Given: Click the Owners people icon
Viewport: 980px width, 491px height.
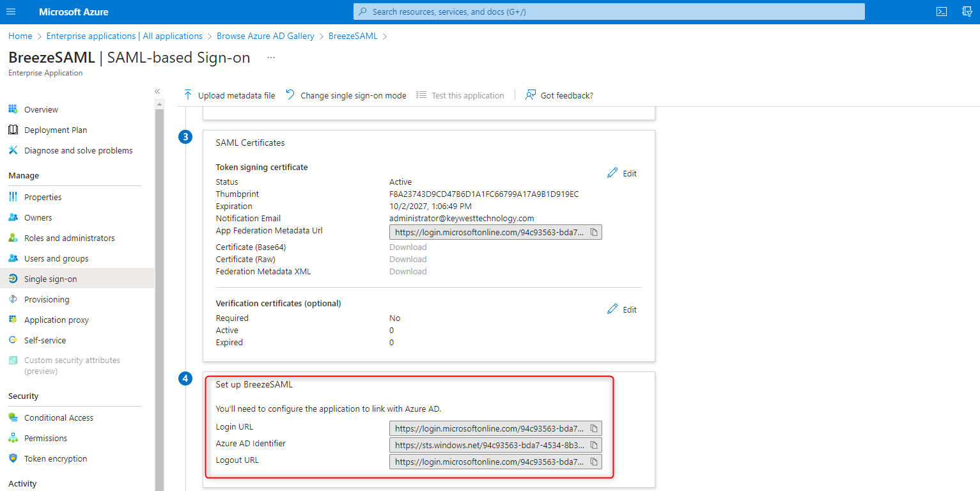Looking at the screenshot, I should point(13,217).
